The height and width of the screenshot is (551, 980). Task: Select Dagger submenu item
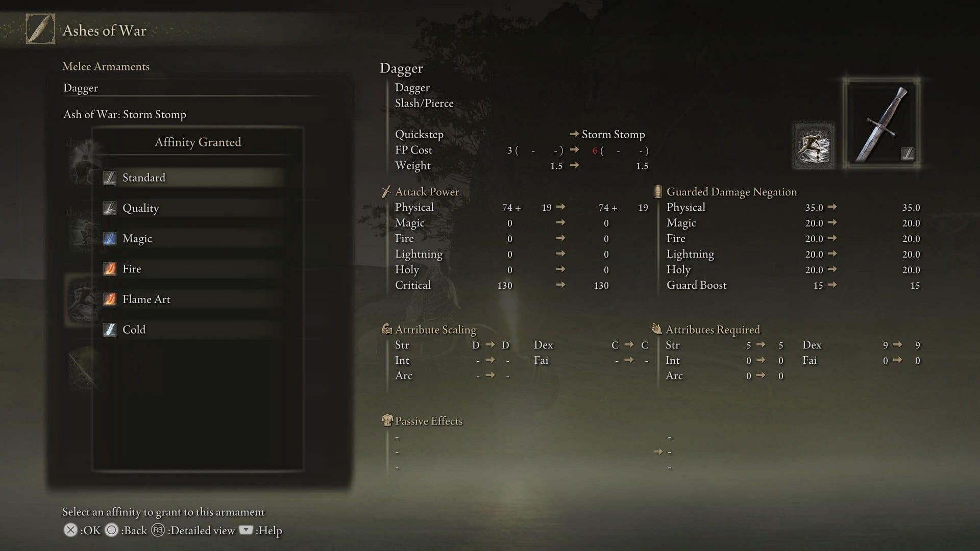click(80, 88)
